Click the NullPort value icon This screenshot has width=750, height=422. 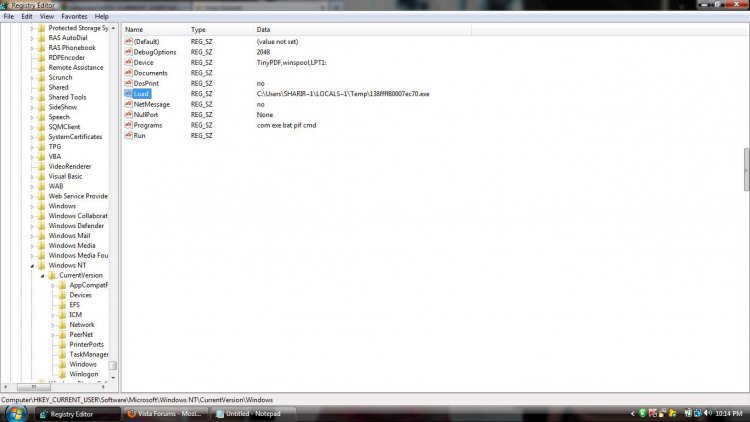(128, 115)
